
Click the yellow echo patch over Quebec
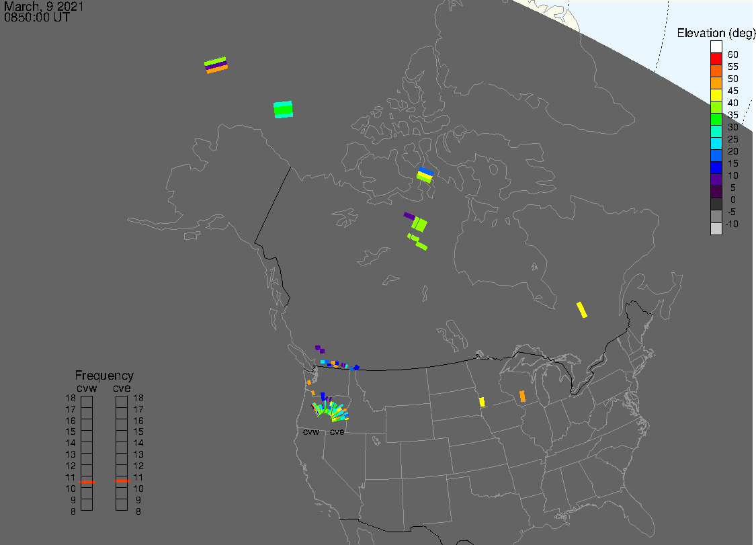(582, 310)
